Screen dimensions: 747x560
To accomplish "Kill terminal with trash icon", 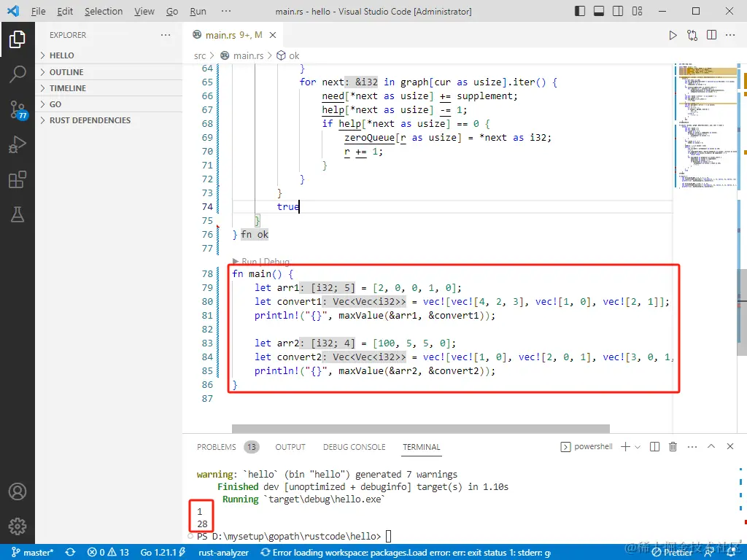I will tap(673, 447).
